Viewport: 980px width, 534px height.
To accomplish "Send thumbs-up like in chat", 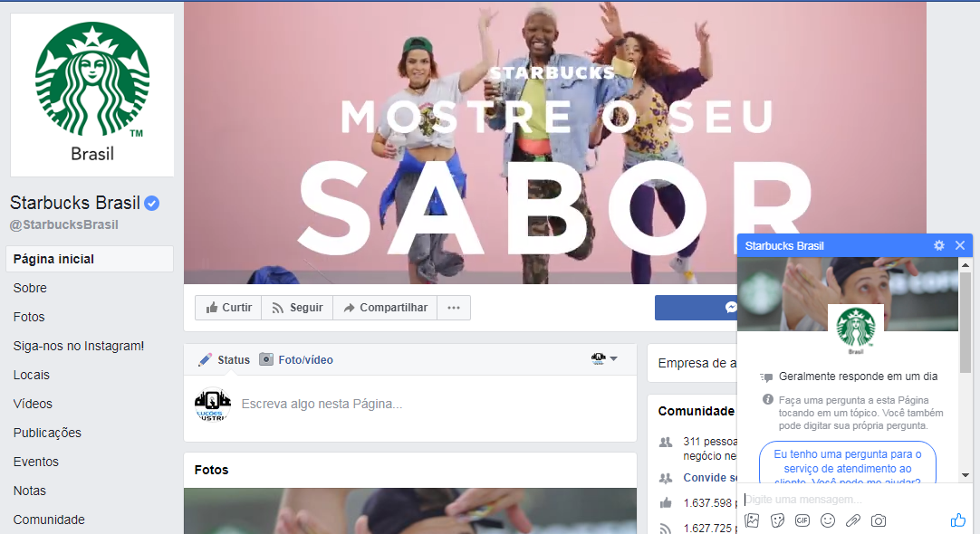I will point(957,520).
